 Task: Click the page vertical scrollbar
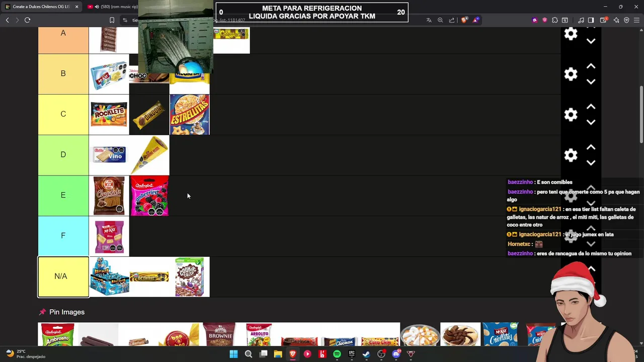pos(641,114)
